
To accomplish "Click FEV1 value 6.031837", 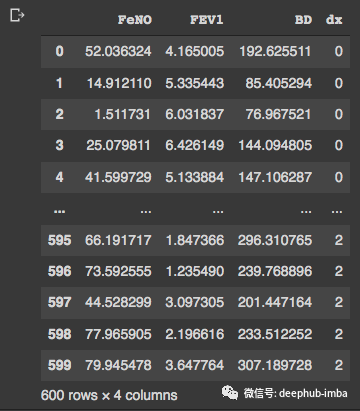I will pos(194,114).
